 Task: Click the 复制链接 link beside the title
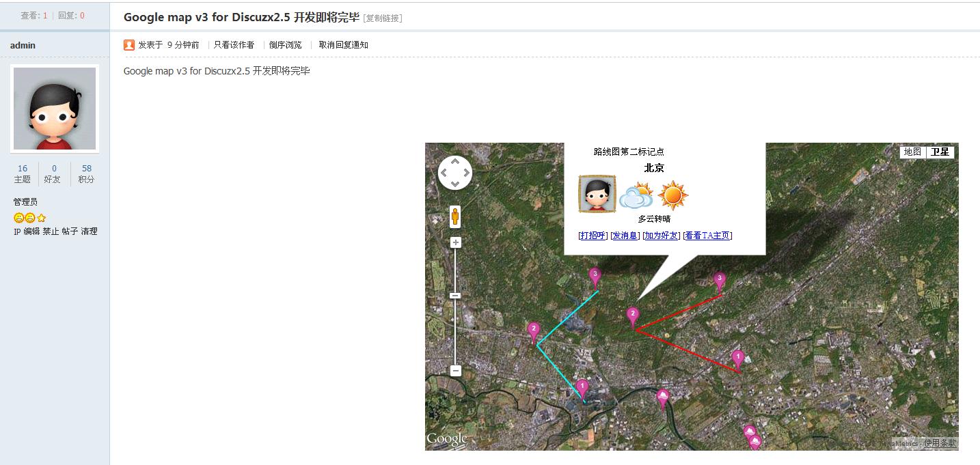[x=383, y=18]
